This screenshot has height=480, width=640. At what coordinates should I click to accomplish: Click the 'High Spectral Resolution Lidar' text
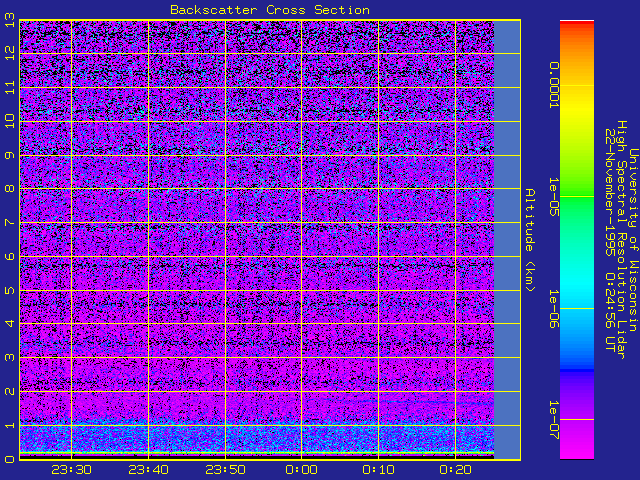tap(621, 240)
